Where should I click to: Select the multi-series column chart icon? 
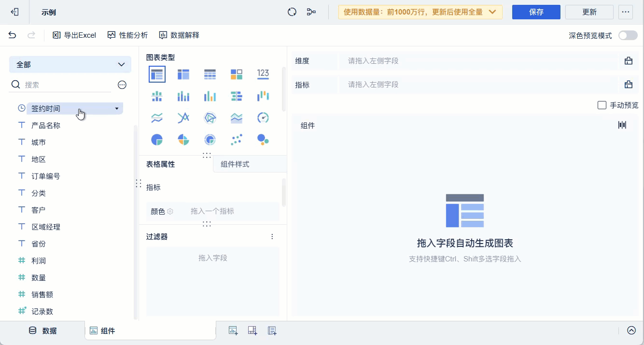(210, 96)
